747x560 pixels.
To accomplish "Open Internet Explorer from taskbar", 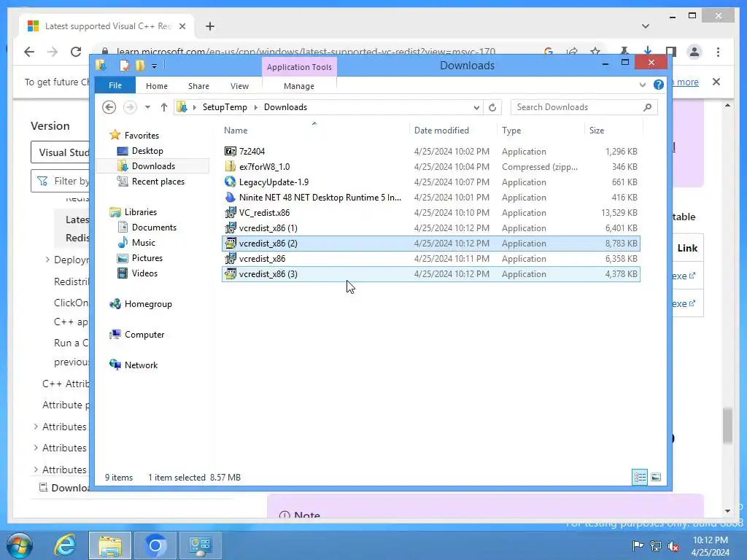I will point(64,545).
